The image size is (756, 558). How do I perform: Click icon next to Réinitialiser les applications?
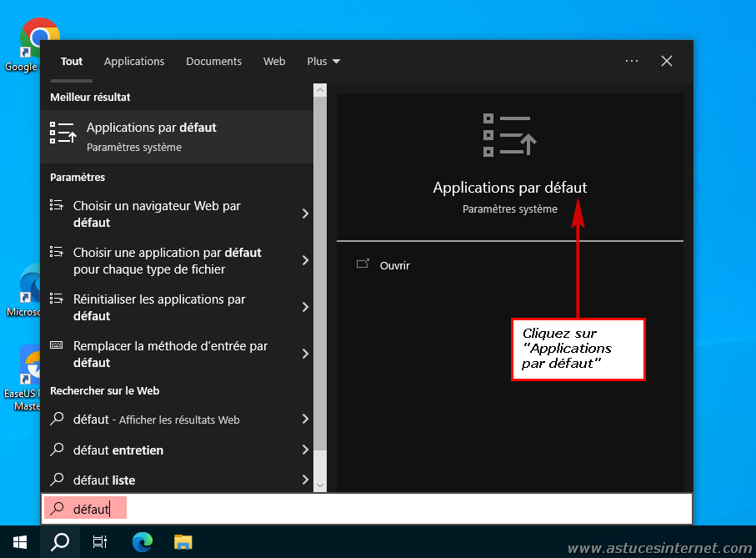(57, 299)
